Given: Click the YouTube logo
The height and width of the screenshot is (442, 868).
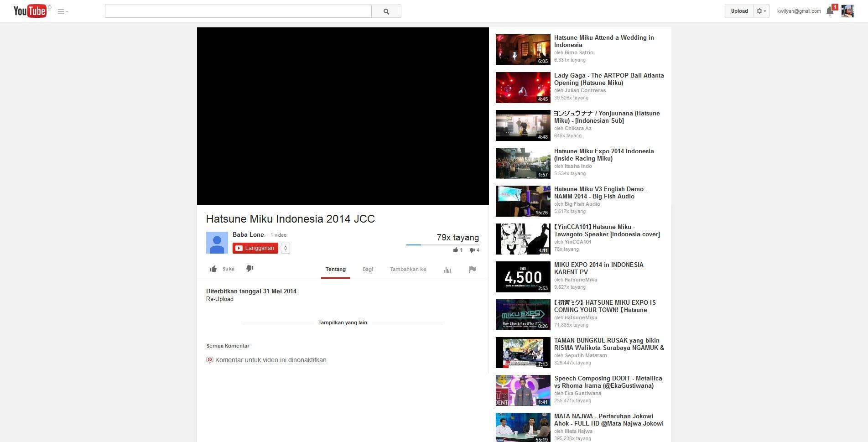Looking at the screenshot, I should [30, 11].
